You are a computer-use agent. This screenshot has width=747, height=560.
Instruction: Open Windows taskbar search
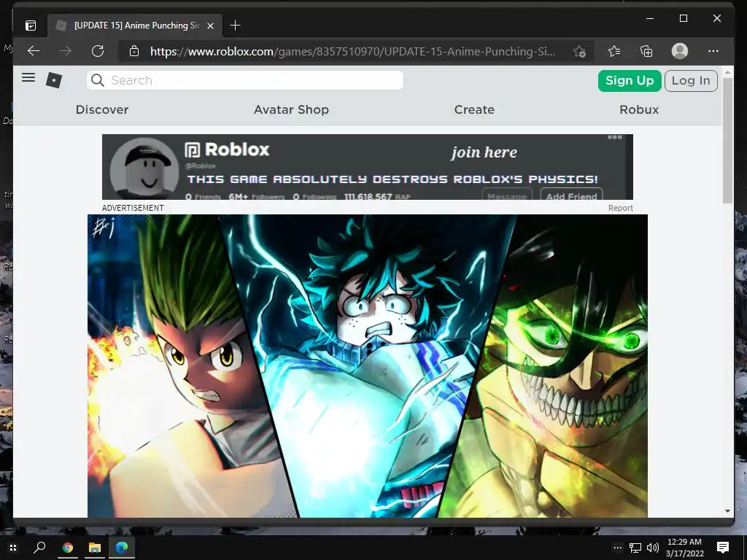coord(39,548)
